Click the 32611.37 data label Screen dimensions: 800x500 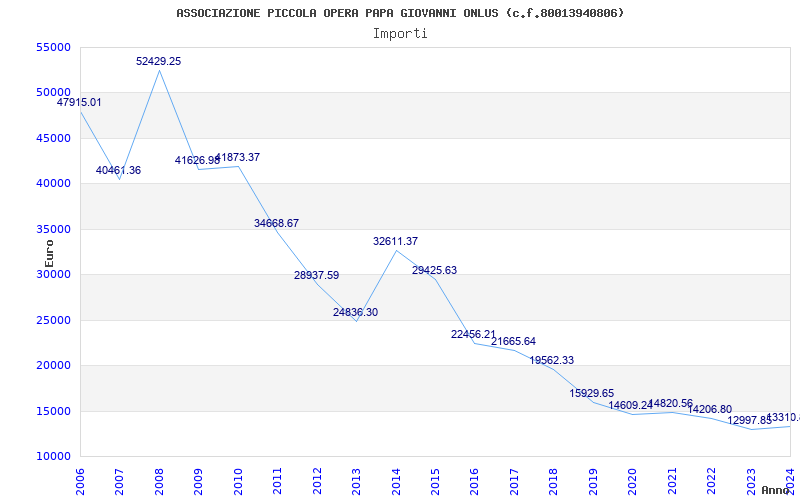[x=395, y=241]
